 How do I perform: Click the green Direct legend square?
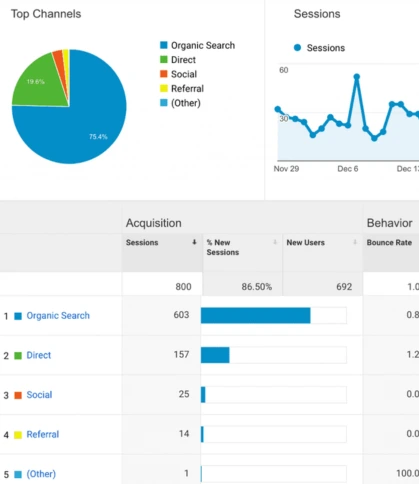pos(164,59)
